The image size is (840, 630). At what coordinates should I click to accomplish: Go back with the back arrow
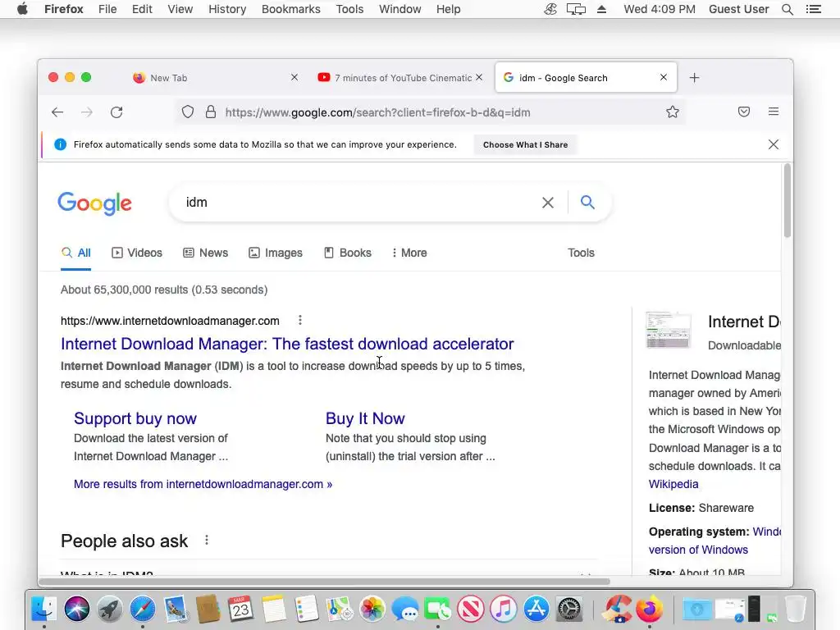click(57, 112)
